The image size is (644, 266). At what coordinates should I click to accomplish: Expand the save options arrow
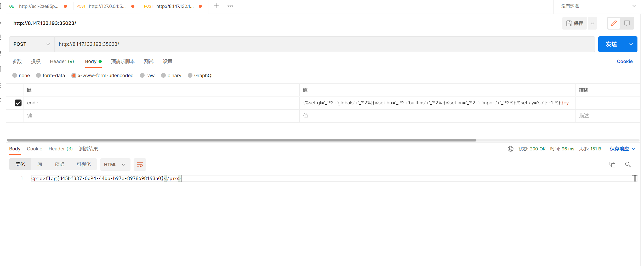pyautogui.click(x=592, y=23)
